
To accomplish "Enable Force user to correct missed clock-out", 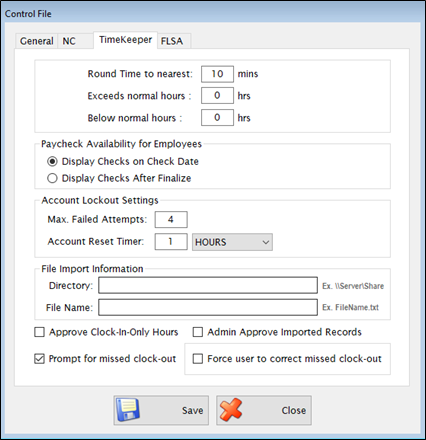I will (198, 359).
